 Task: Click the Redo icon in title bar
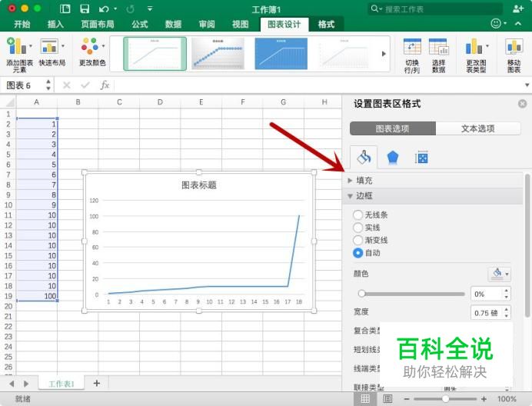tap(130, 8)
